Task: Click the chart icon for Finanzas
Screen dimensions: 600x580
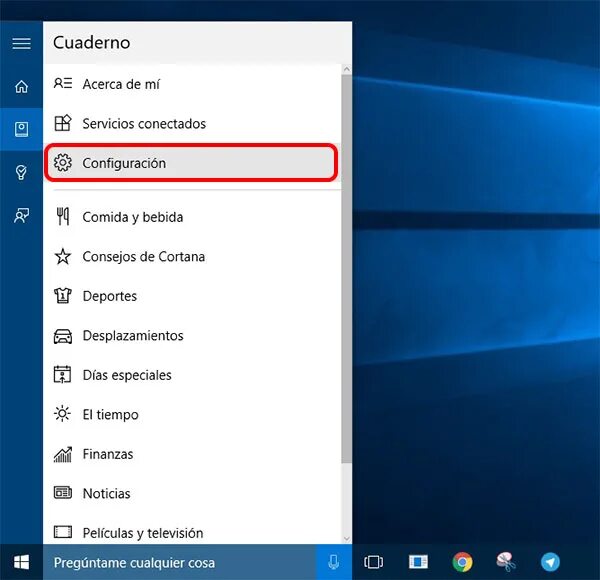Action: point(63,454)
